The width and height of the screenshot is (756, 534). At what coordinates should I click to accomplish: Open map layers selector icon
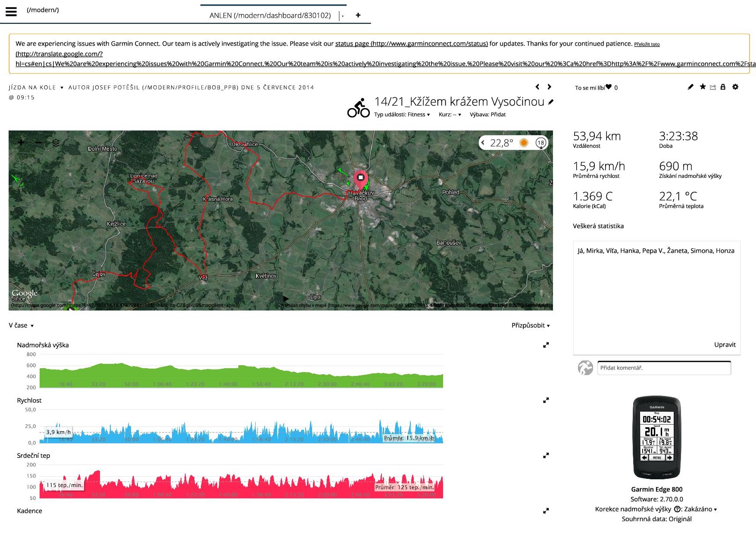point(56,143)
